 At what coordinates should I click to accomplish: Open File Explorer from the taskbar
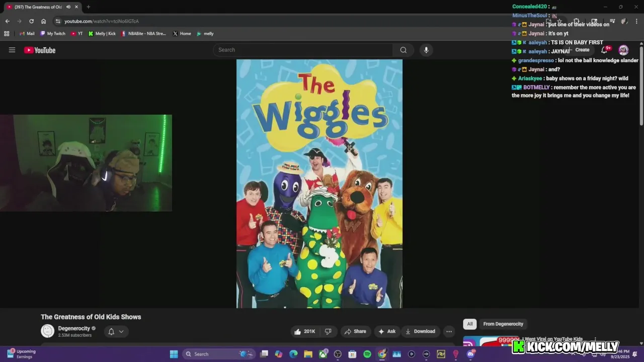point(308,354)
